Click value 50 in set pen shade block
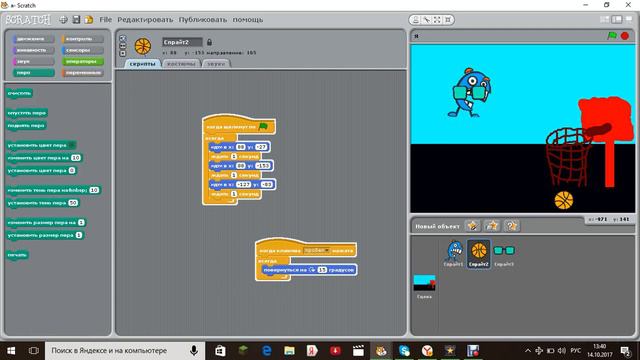 tap(73, 203)
